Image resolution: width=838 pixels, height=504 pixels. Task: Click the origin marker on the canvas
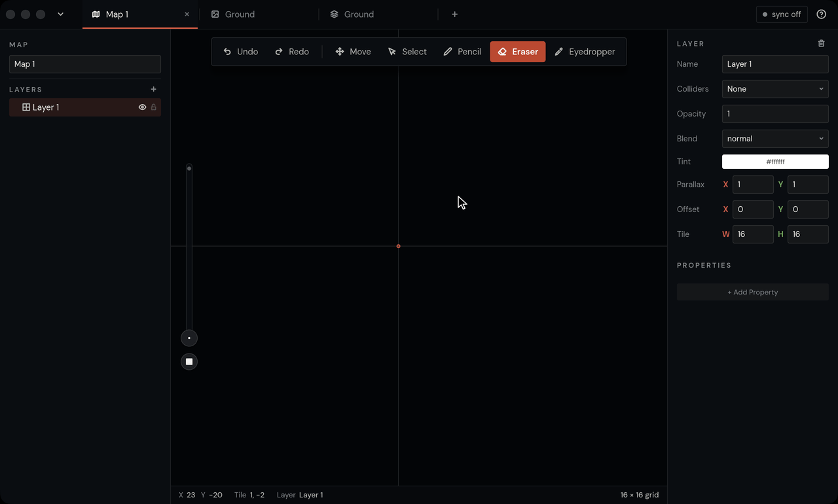pos(398,246)
